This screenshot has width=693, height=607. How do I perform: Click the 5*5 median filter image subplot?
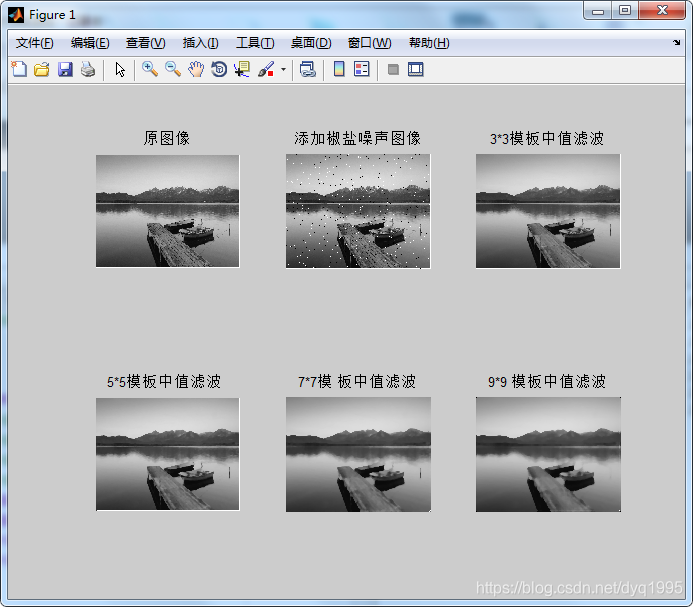click(x=168, y=454)
